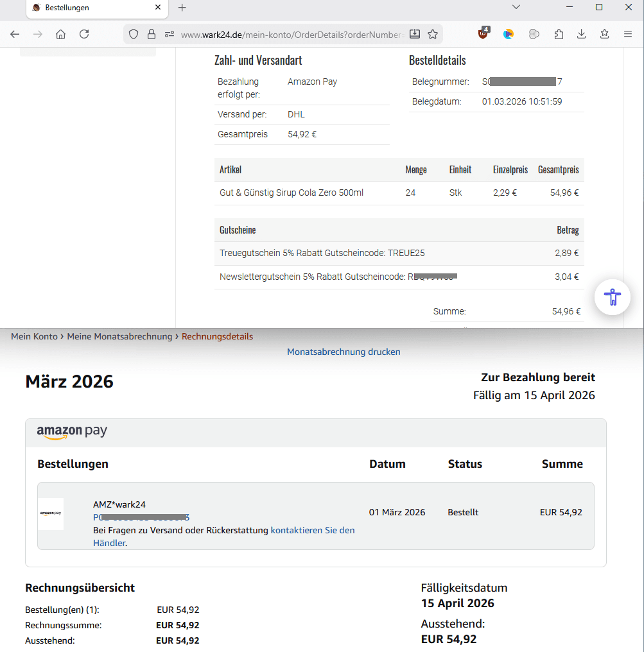Open the tracking protection shield icon
This screenshot has width=644, height=652.
pyautogui.click(x=134, y=34)
